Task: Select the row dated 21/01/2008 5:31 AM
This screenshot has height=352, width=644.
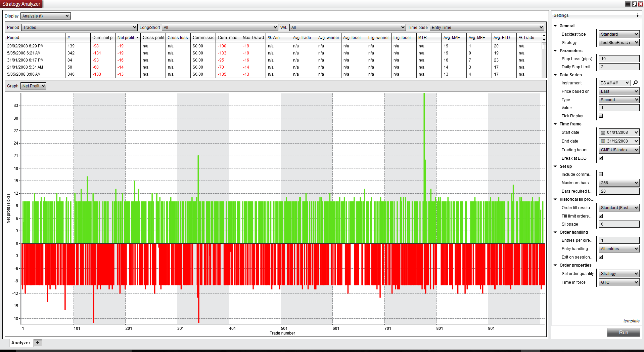Action: pyautogui.click(x=273, y=67)
